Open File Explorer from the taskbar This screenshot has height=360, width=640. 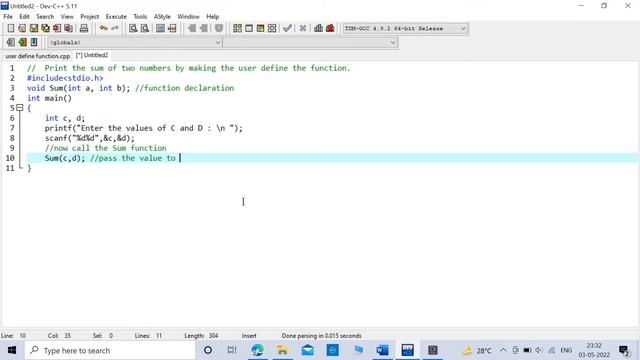click(282, 350)
